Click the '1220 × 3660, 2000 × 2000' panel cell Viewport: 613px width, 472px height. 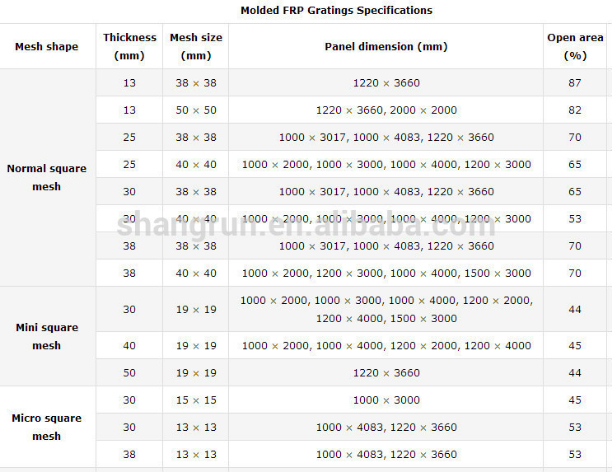(x=386, y=110)
